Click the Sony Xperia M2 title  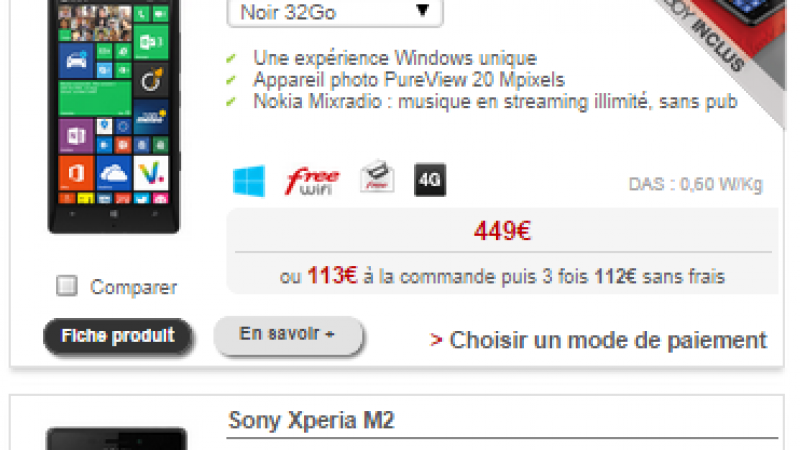click(x=311, y=420)
